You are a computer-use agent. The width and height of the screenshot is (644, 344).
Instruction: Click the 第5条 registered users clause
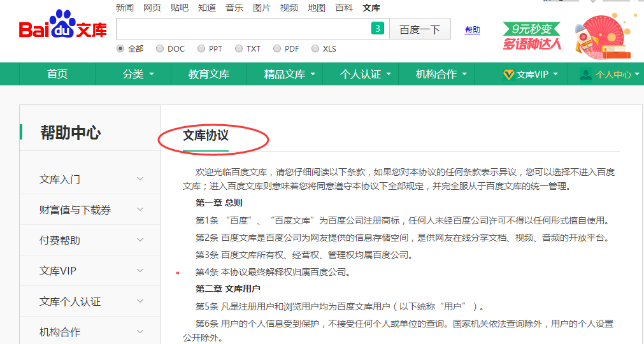pyautogui.click(x=340, y=306)
